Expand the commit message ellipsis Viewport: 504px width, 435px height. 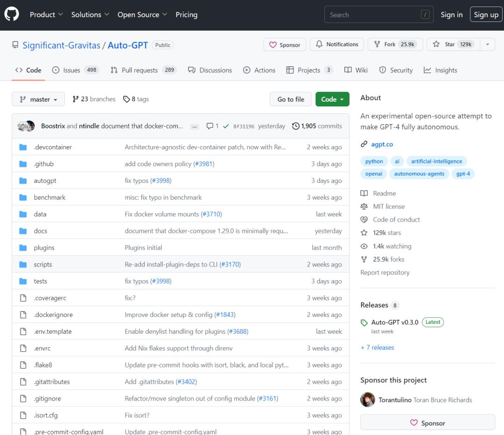coord(195,126)
